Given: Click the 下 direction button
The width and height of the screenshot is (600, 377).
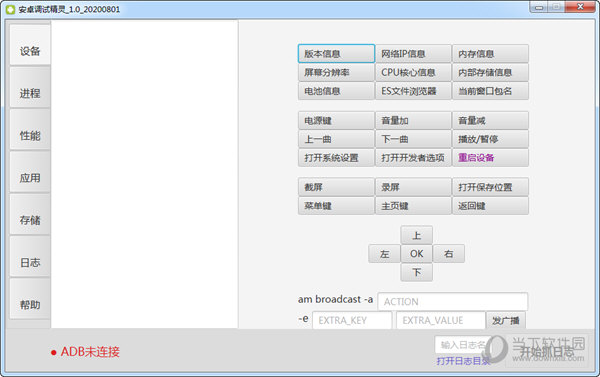Looking at the screenshot, I should click(x=417, y=273).
